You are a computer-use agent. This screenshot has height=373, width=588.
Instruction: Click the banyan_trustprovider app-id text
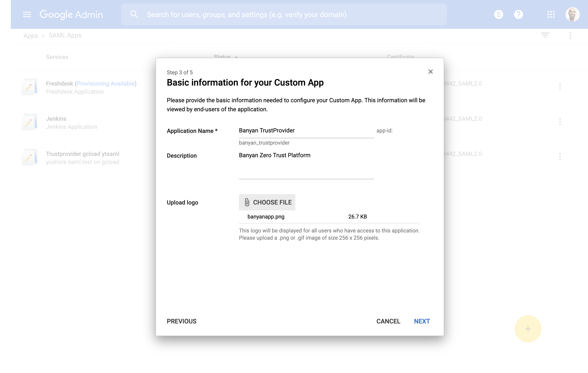click(x=264, y=143)
